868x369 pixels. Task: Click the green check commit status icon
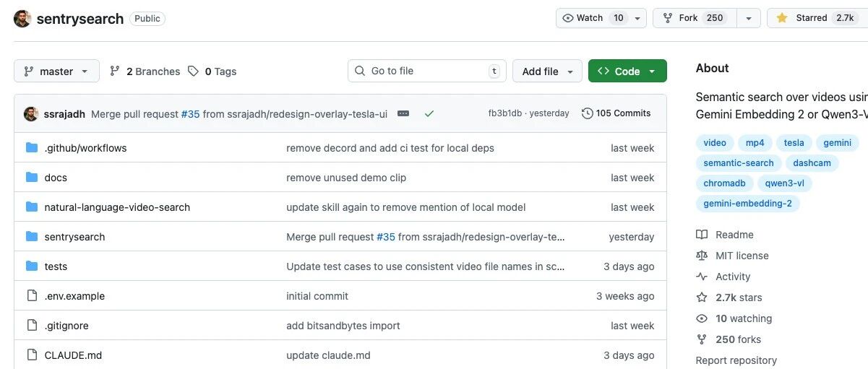point(429,113)
